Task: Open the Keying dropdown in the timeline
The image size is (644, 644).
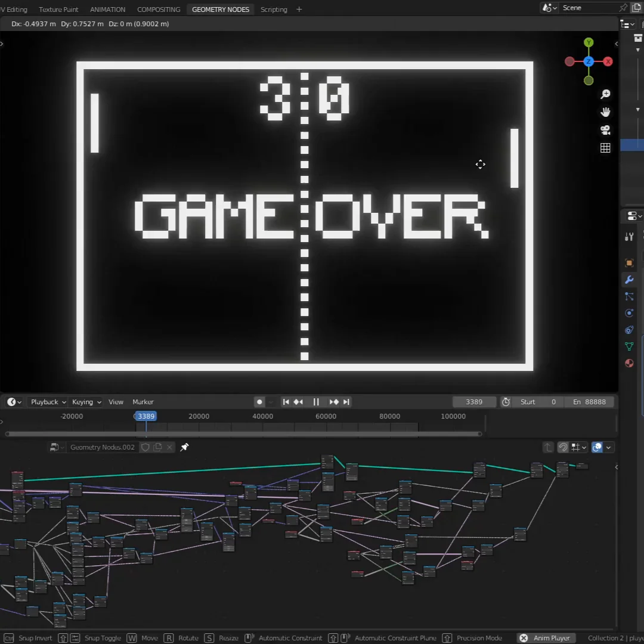Action: tap(86, 402)
